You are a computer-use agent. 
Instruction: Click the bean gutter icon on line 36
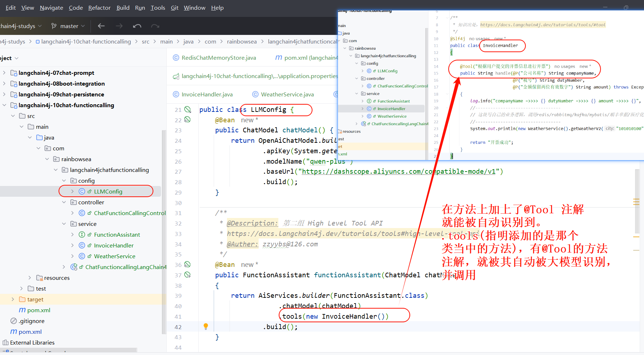187,264
